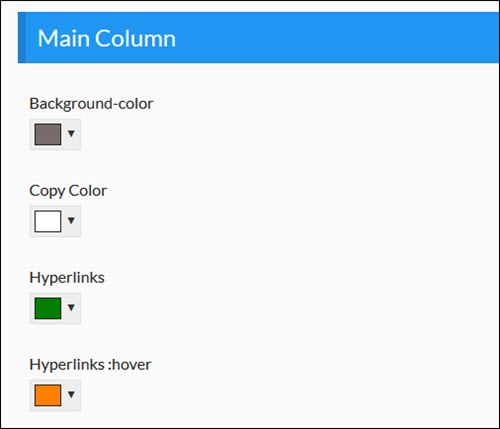Open the Hyperlinks :hover dropdown arrow
This screenshot has height=429, width=500.
(x=71, y=395)
